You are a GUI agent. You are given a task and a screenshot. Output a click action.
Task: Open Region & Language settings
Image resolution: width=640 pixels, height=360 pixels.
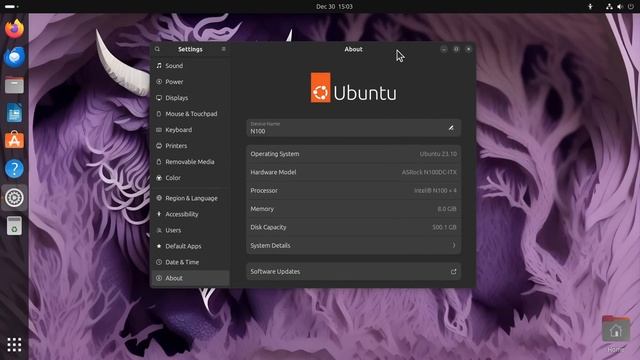pos(190,198)
